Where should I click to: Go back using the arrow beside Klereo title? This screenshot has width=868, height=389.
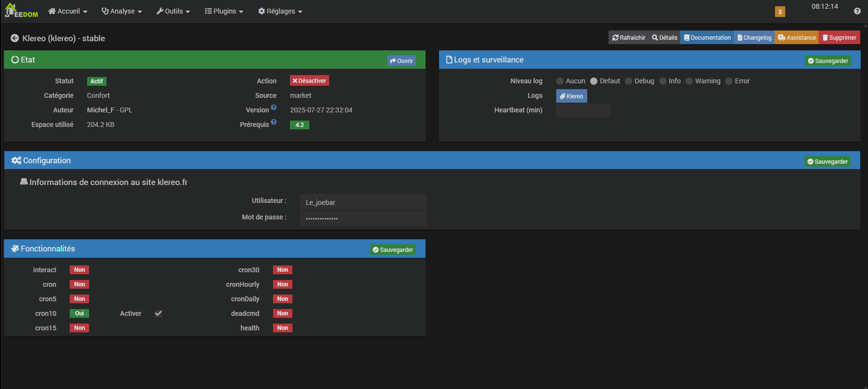pyautogui.click(x=15, y=38)
